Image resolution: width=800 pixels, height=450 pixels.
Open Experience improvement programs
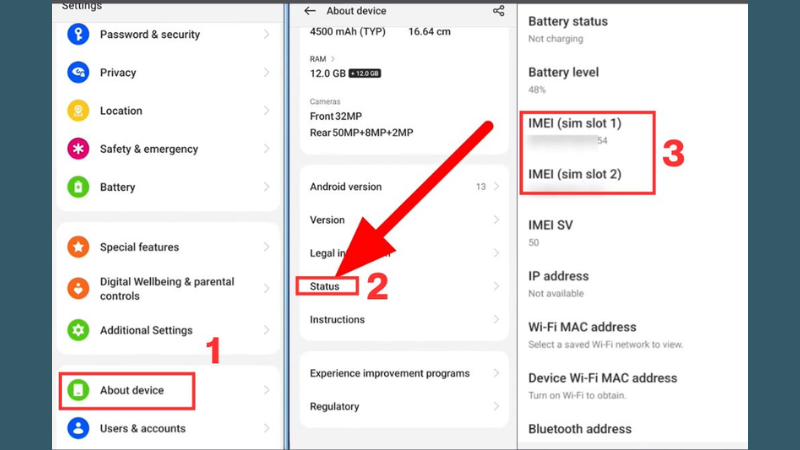tap(404, 373)
